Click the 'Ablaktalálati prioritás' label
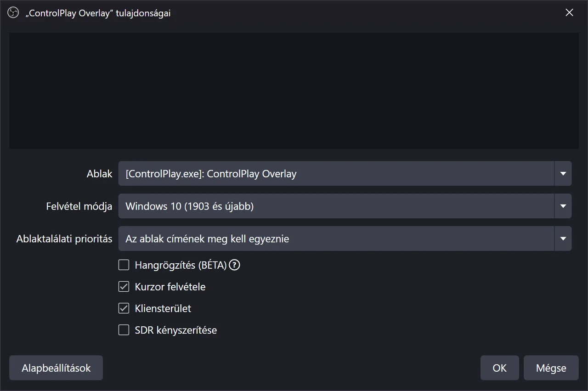 (64, 239)
